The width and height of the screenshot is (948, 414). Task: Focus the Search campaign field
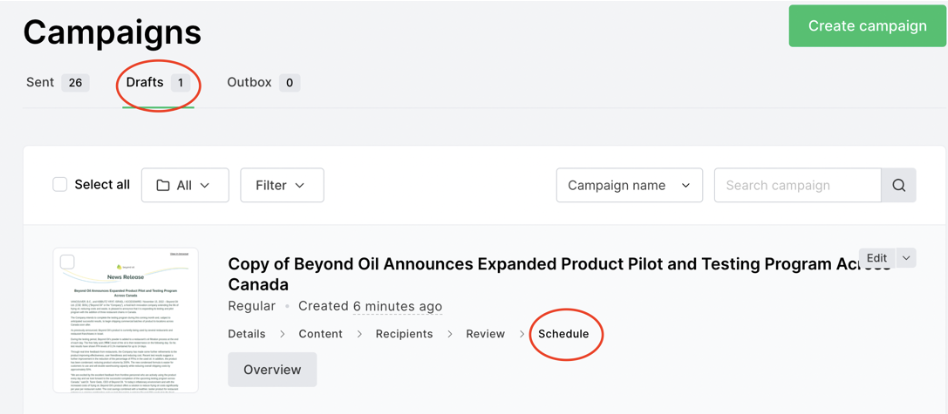tap(797, 185)
